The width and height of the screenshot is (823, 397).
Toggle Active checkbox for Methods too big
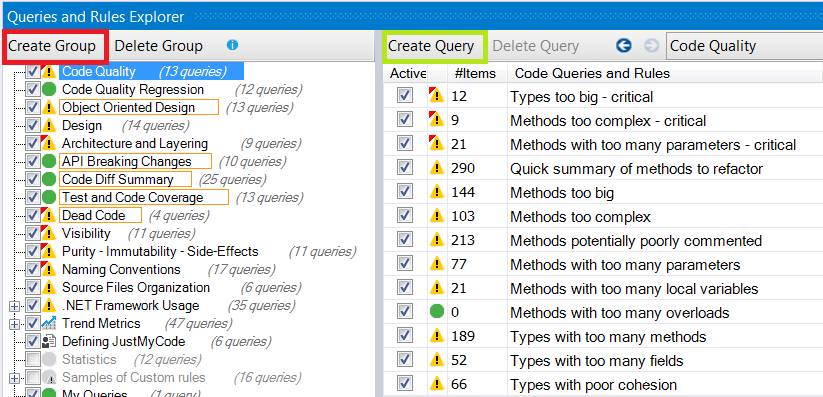405,192
